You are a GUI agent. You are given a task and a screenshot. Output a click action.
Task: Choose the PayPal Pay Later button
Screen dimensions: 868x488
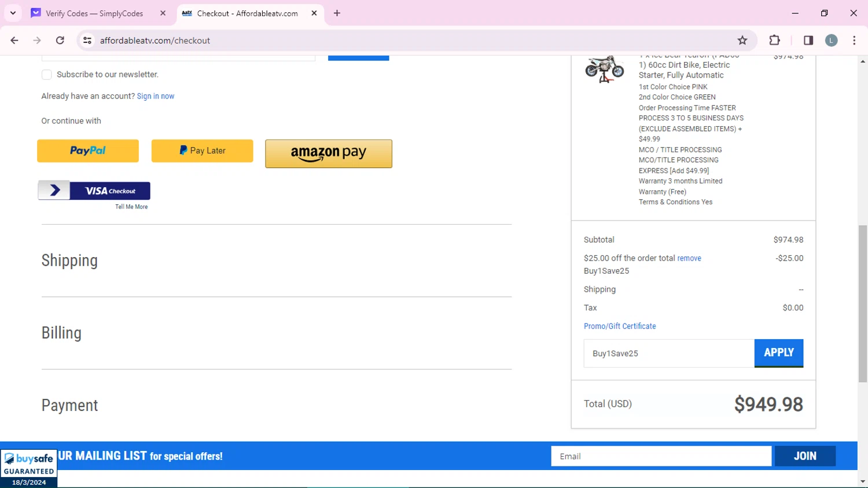tap(203, 151)
